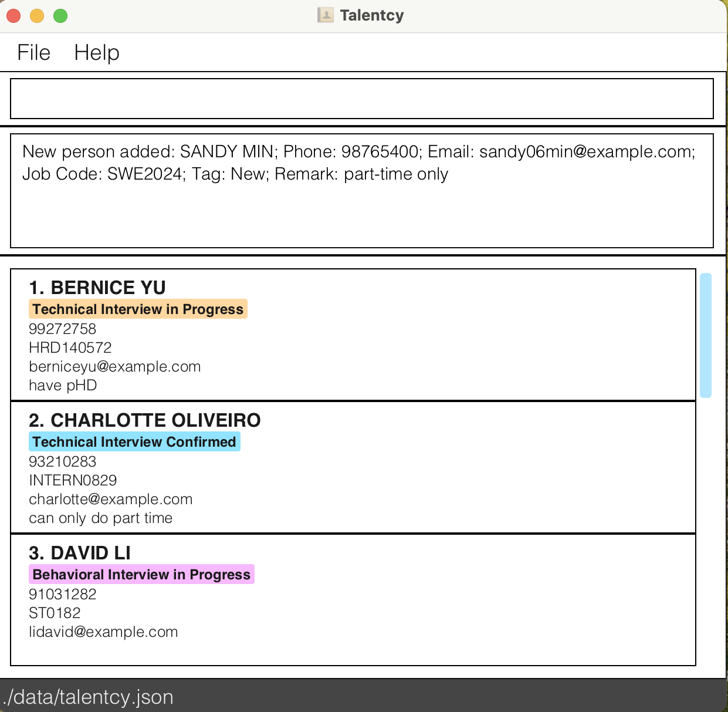Click job code INTERN0829
This screenshot has width=728, height=712.
click(73, 480)
